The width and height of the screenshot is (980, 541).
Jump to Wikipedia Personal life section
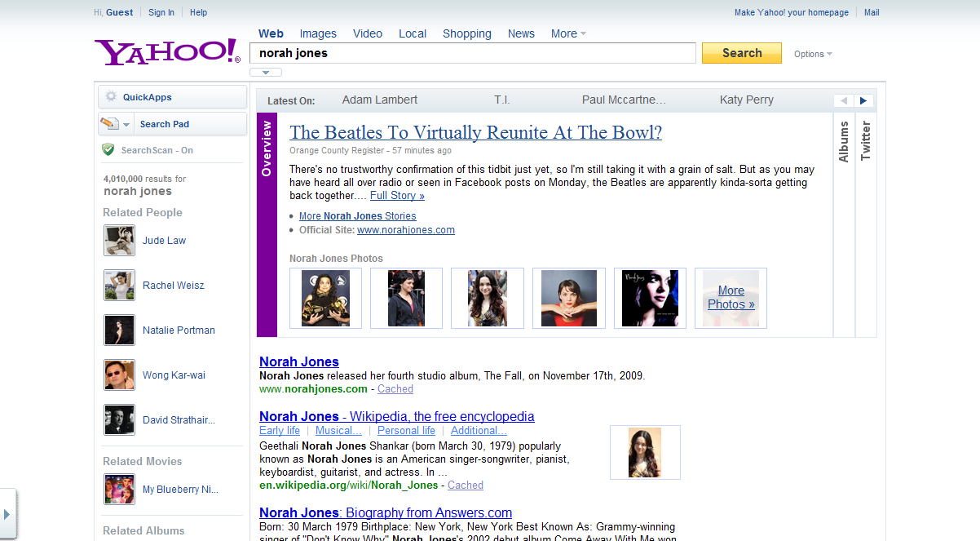[406, 431]
